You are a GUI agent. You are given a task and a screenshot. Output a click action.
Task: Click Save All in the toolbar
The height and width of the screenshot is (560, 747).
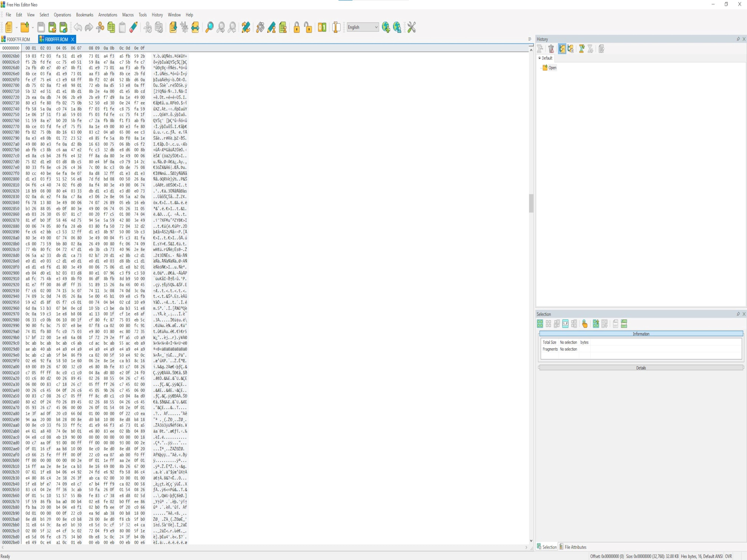point(63,27)
